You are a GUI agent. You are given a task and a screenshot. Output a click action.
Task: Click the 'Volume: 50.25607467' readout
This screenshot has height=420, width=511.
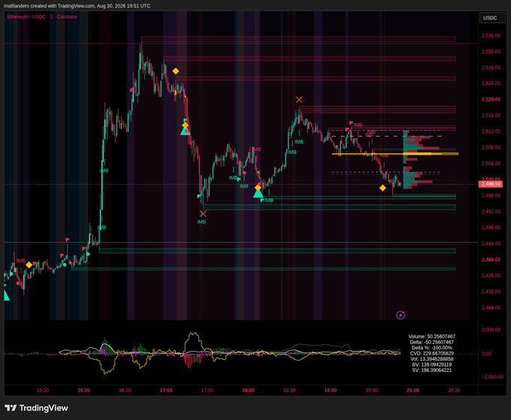click(x=432, y=337)
